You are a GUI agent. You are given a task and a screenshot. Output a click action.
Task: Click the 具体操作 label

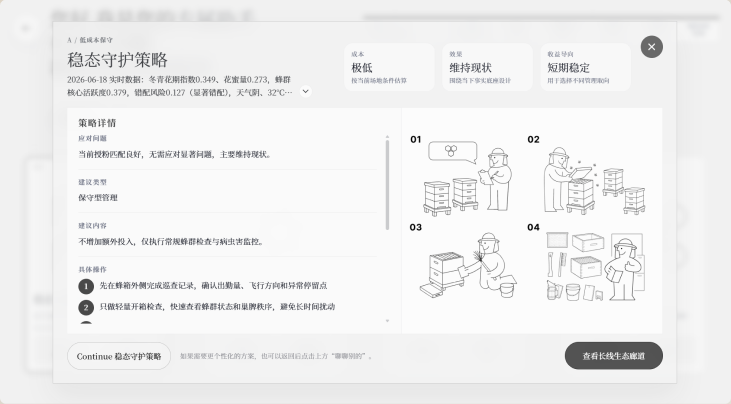92,269
